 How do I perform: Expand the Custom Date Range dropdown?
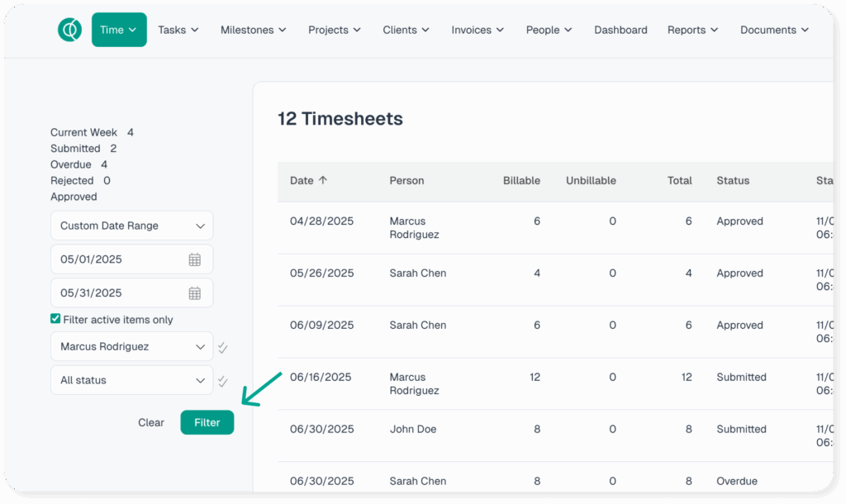(131, 226)
